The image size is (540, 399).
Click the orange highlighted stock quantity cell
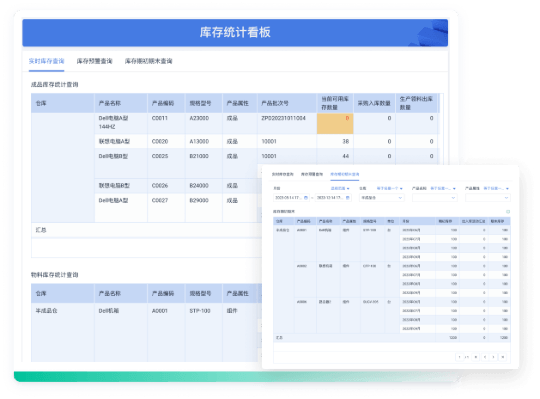pyautogui.click(x=335, y=123)
